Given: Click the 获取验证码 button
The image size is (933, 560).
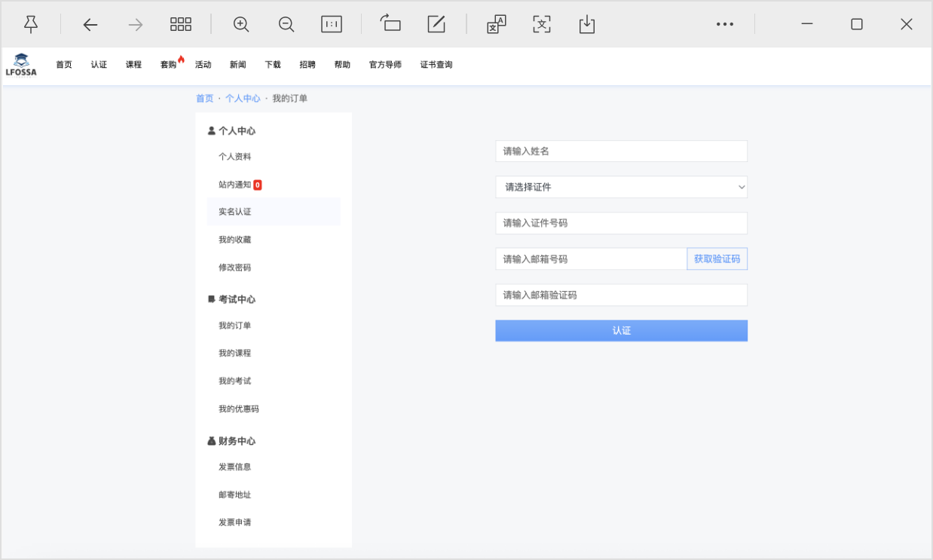Looking at the screenshot, I should (x=717, y=259).
